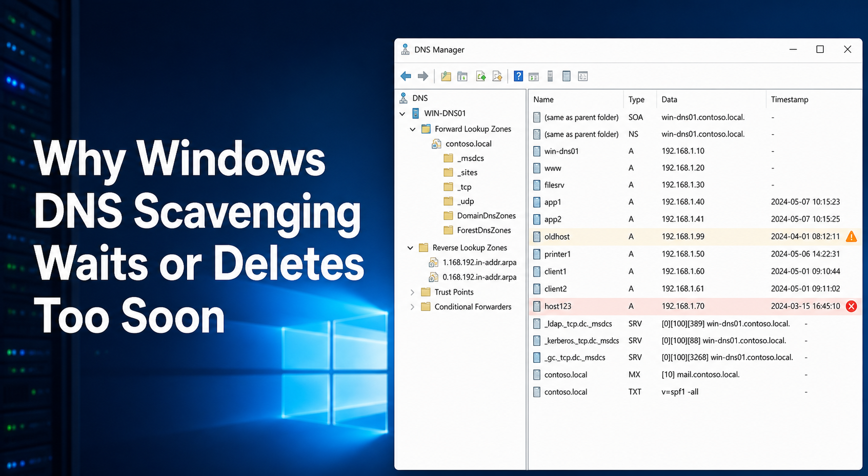Click the v=spf1 -all data value
This screenshot has height=476, width=868.
tap(680, 392)
